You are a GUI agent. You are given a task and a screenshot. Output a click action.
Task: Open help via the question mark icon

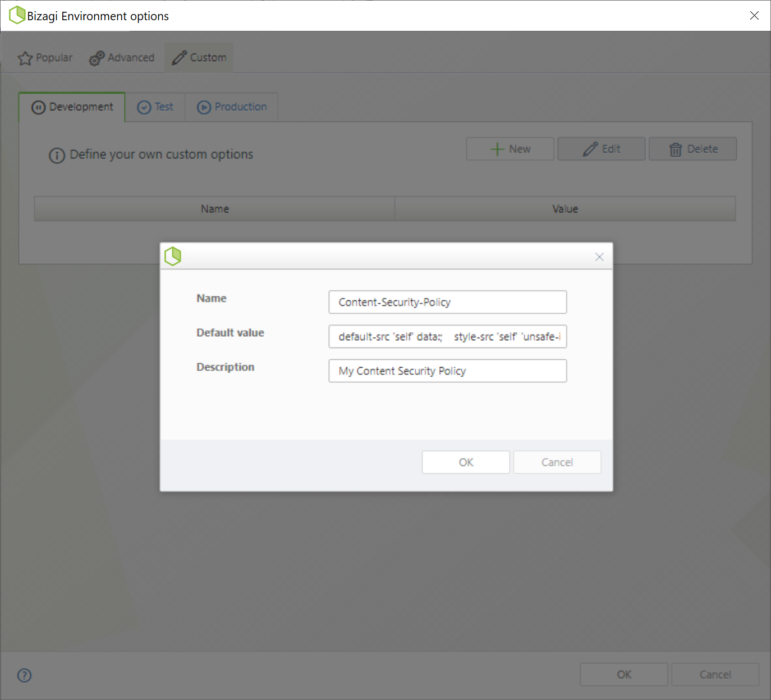coord(25,675)
